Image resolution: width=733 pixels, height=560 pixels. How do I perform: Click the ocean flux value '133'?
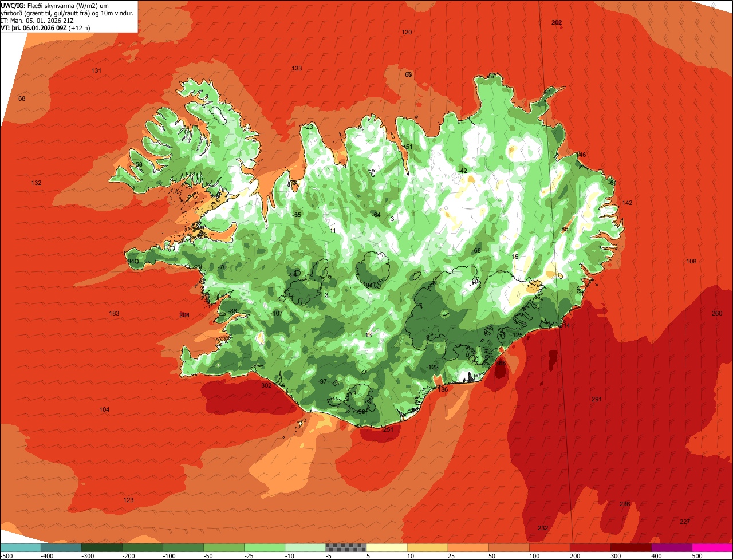[297, 68]
